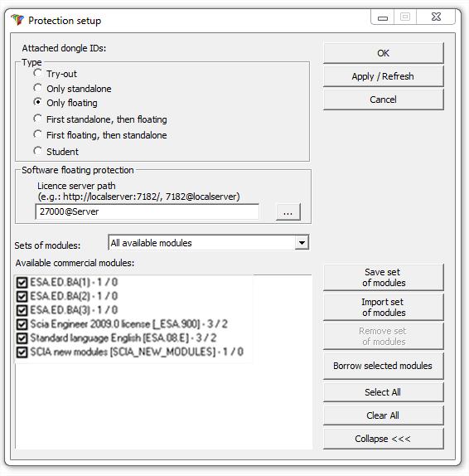The width and height of the screenshot is (469, 476).
Task: Click Import set of modules
Action: [383, 307]
